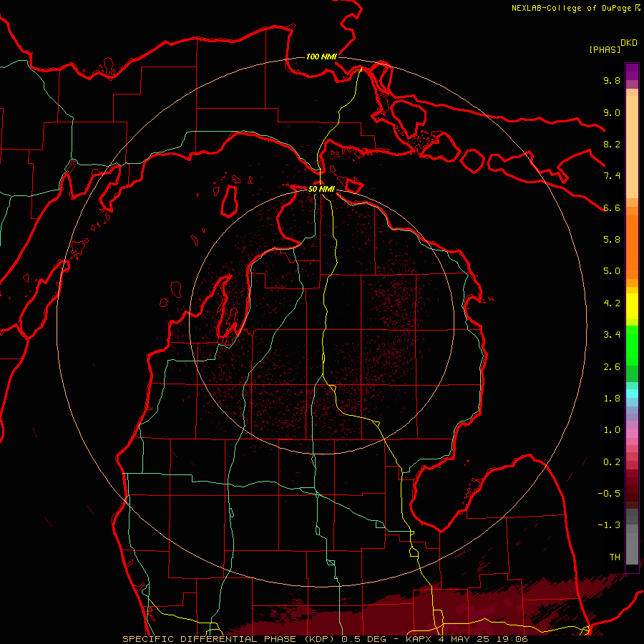Screen dimensions: 644x644
Task: Pick the cyan band on the color bar
Action: (x=632, y=394)
